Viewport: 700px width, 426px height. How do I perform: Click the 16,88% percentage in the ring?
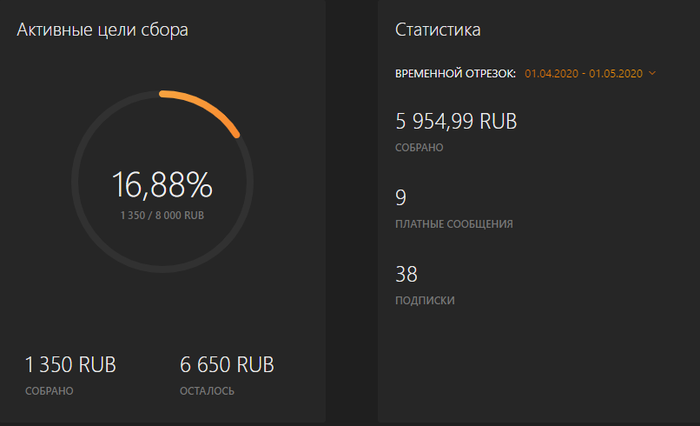point(162,185)
